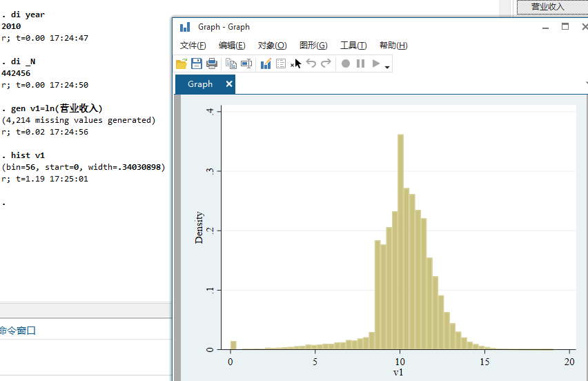Click the Undo arrow in the toolbar

coord(311,63)
